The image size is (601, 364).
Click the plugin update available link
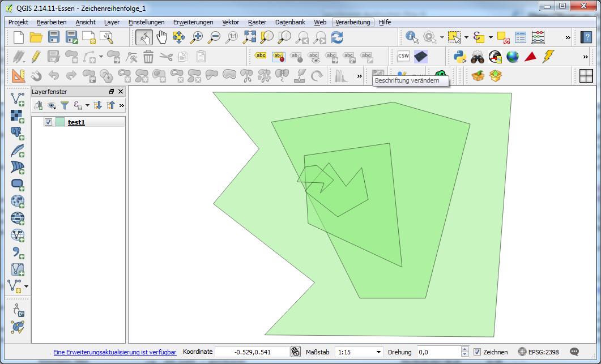point(115,352)
